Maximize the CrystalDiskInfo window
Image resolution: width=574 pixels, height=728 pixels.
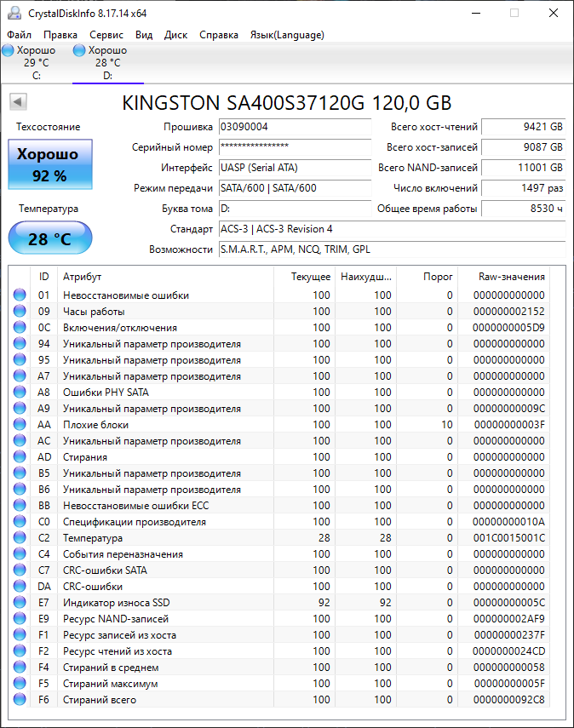(514, 13)
